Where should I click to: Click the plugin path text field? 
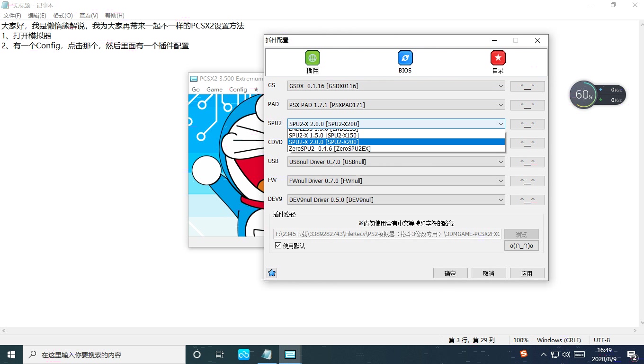387,234
